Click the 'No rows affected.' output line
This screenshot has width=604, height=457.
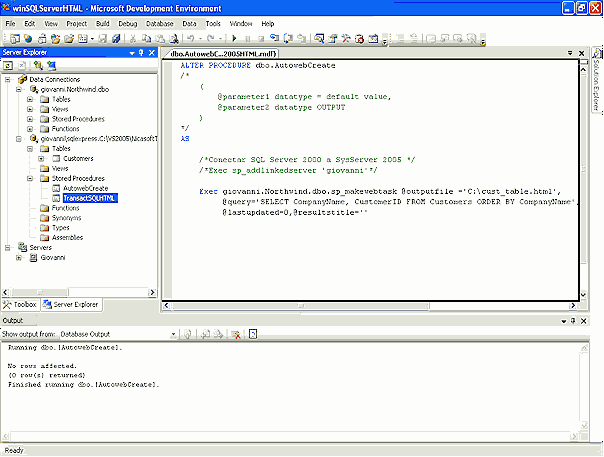(x=42, y=366)
